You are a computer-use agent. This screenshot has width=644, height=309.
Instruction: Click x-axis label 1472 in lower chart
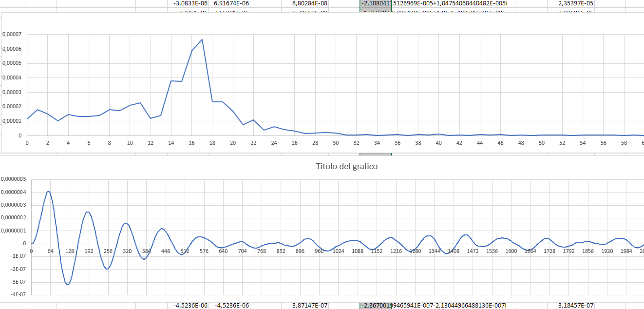point(473,251)
